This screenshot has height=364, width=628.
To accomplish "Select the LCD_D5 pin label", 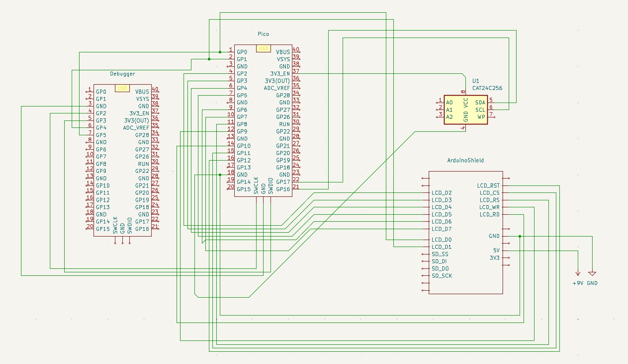I will click(x=441, y=214).
